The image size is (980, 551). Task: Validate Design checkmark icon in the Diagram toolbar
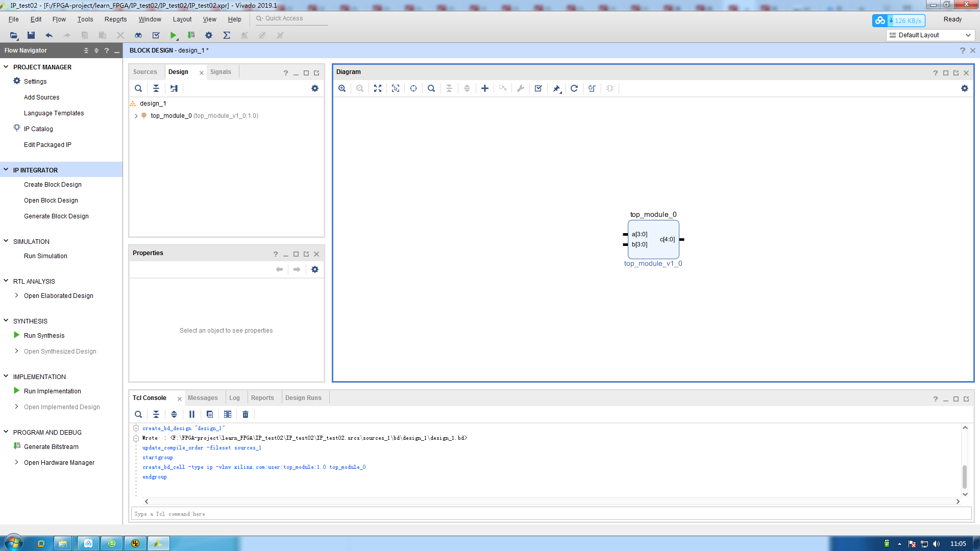538,88
